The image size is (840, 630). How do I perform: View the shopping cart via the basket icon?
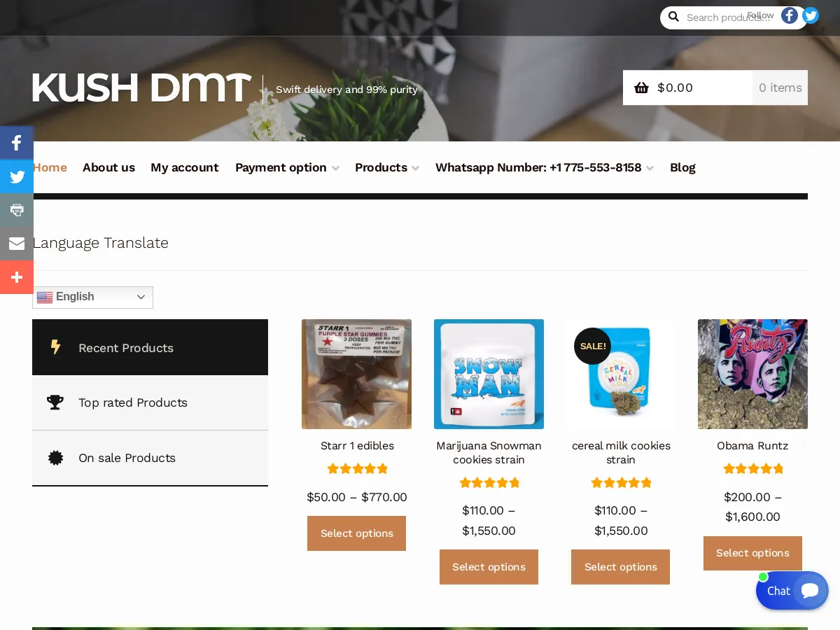point(642,87)
